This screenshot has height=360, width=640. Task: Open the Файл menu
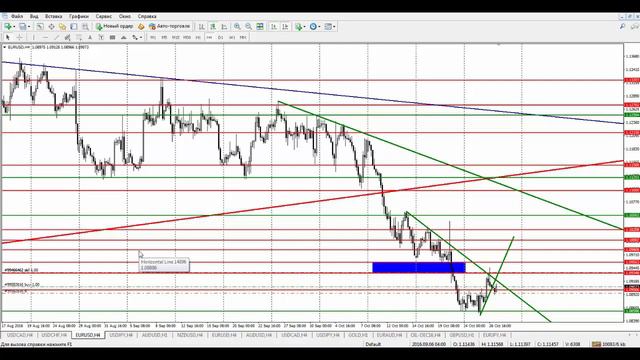tap(17, 16)
